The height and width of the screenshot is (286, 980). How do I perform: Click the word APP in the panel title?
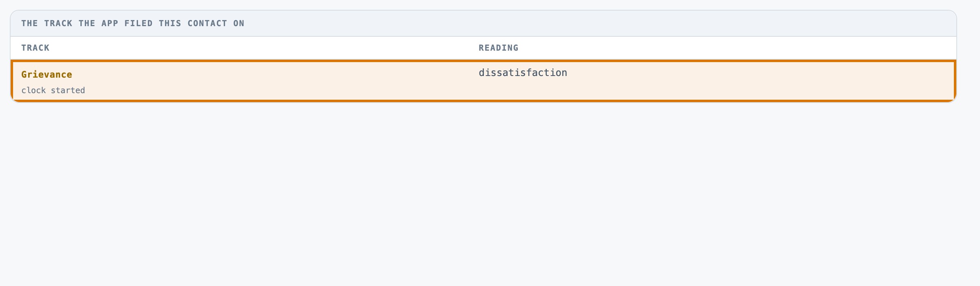[x=110, y=23]
